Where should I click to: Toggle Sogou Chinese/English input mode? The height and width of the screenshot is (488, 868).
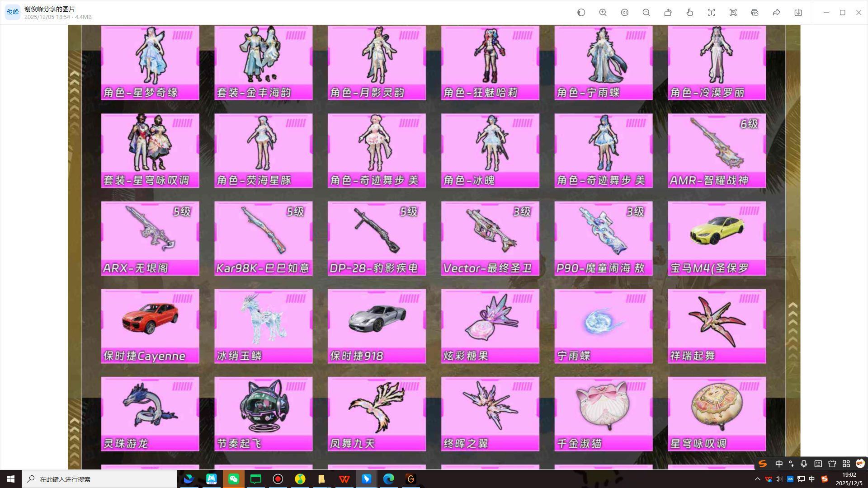pyautogui.click(x=779, y=464)
